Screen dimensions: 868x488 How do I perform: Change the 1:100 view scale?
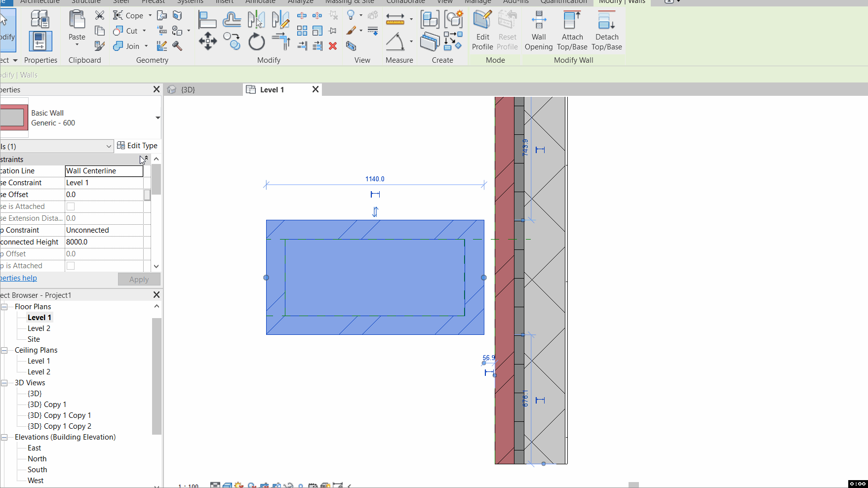coord(188,486)
